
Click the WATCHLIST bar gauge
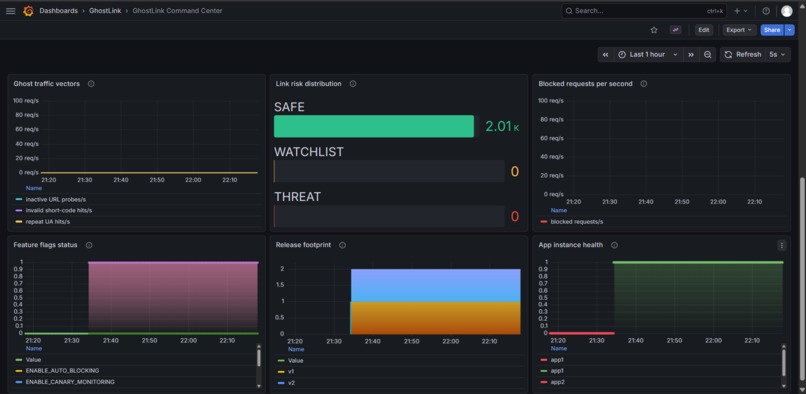pyautogui.click(x=389, y=171)
